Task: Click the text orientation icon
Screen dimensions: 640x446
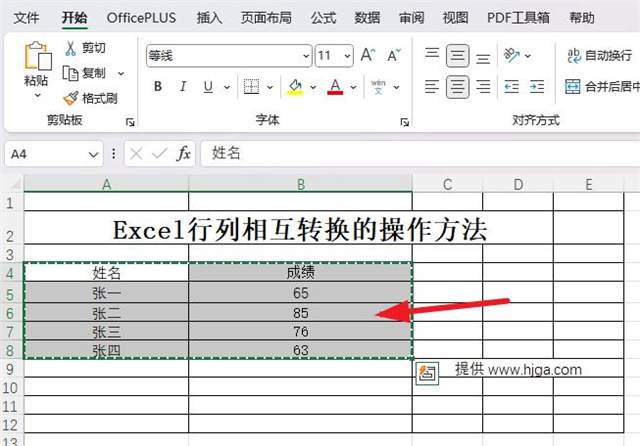Action: [511, 55]
